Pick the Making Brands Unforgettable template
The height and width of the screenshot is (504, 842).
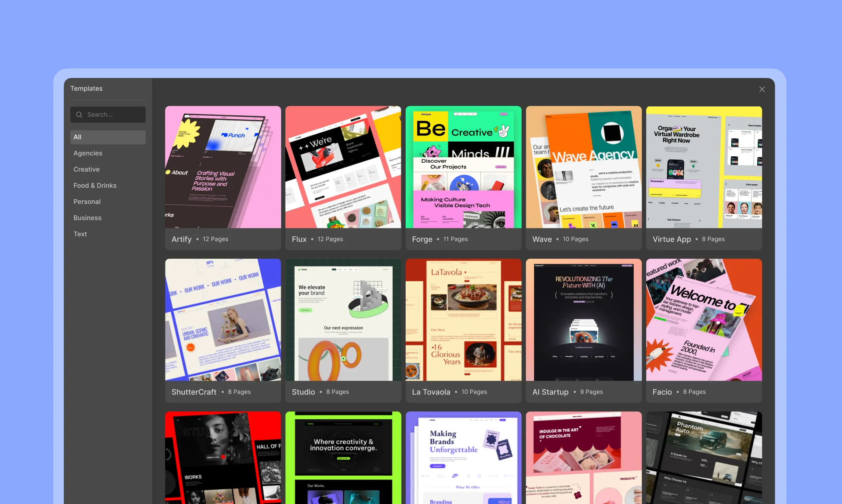pyautogui.click(x=464, y=458)
